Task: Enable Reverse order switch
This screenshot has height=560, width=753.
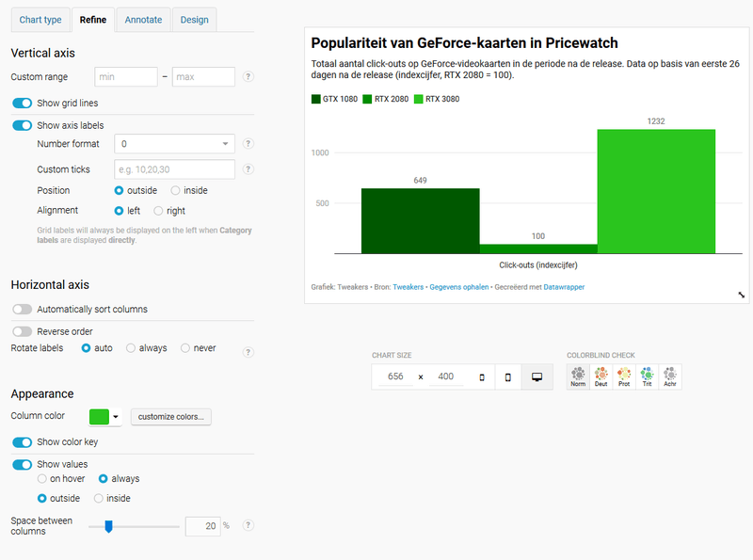Action: (22, 331)
